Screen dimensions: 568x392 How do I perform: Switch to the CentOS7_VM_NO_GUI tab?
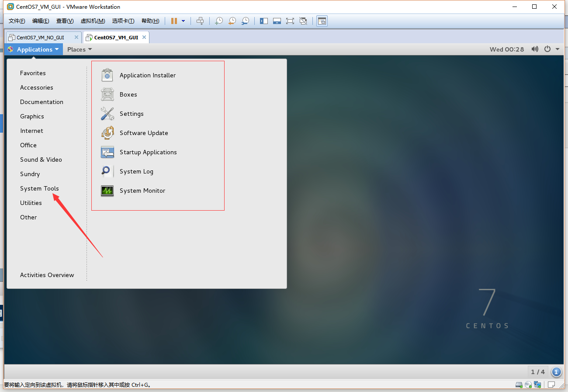(40, 38)
